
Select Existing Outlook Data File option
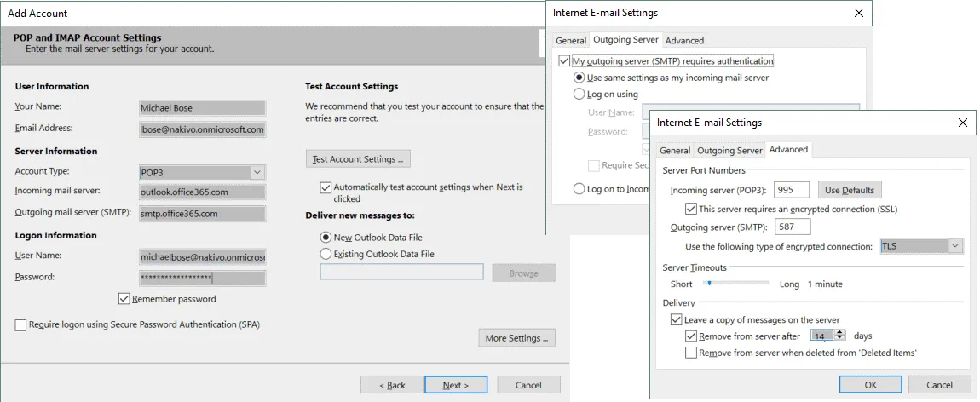(x=326, y=254)
